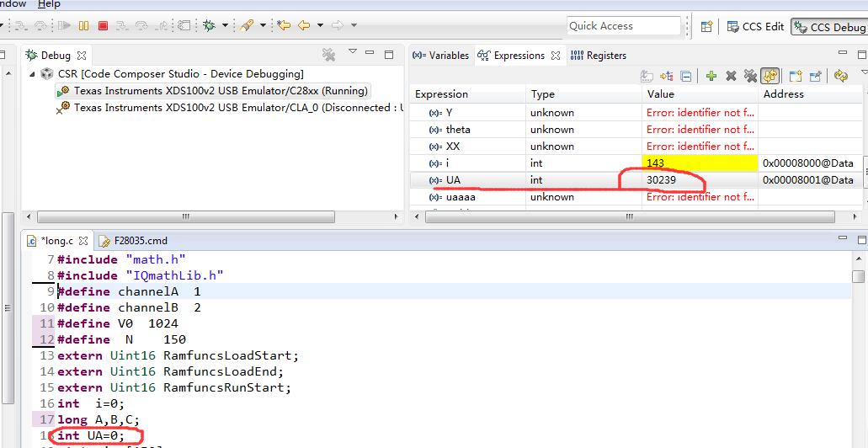Remove selected expression with X icon
The height and width of the screenshot is (448, 868).
(731, 76)
